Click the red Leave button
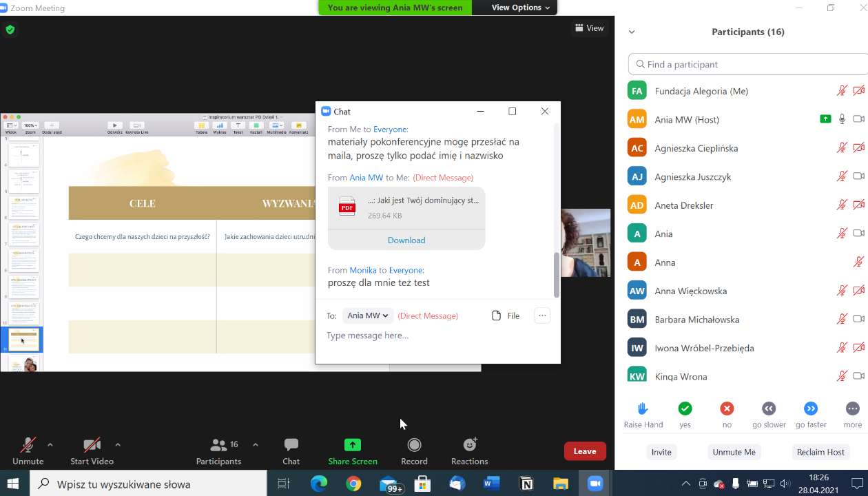 pyautogui.click(x=585, y=451)
